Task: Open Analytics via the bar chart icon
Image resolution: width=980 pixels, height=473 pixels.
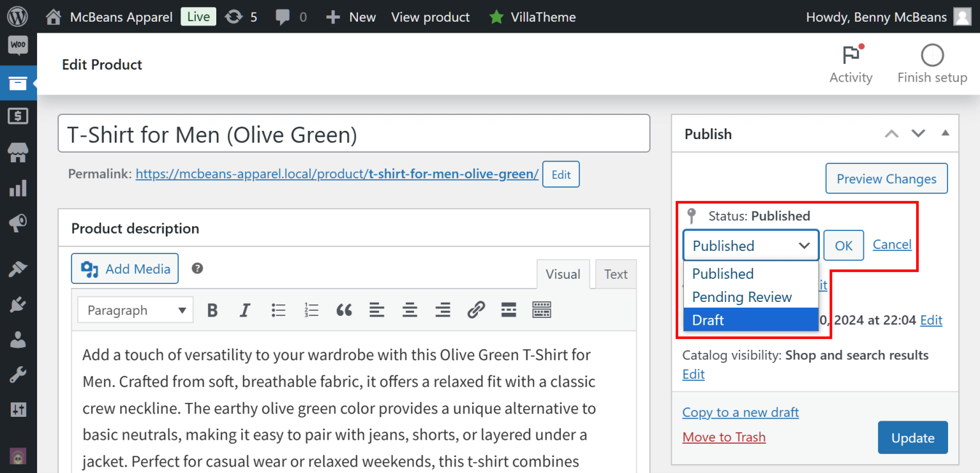Action: coord(17,188)
